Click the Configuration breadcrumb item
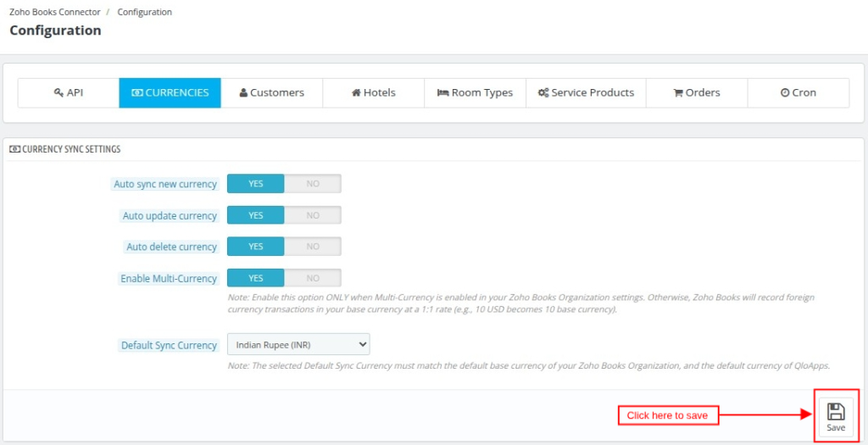Viewport: 868px width, 445px height. 144,12
